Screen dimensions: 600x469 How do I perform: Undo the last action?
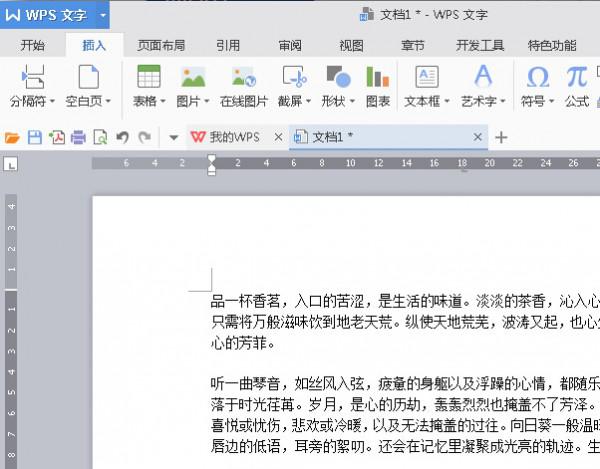(122, 137)
